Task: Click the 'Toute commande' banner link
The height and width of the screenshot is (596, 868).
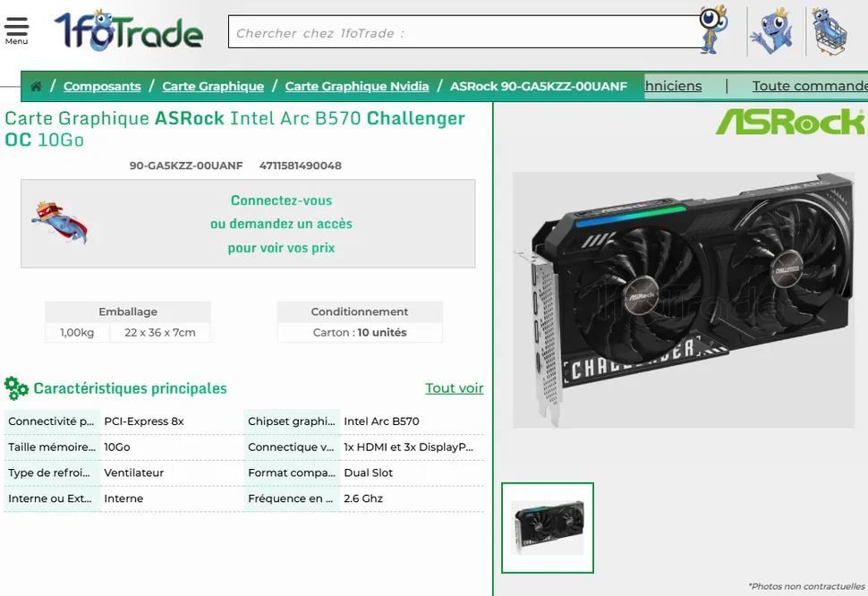Action: (810, 86)
